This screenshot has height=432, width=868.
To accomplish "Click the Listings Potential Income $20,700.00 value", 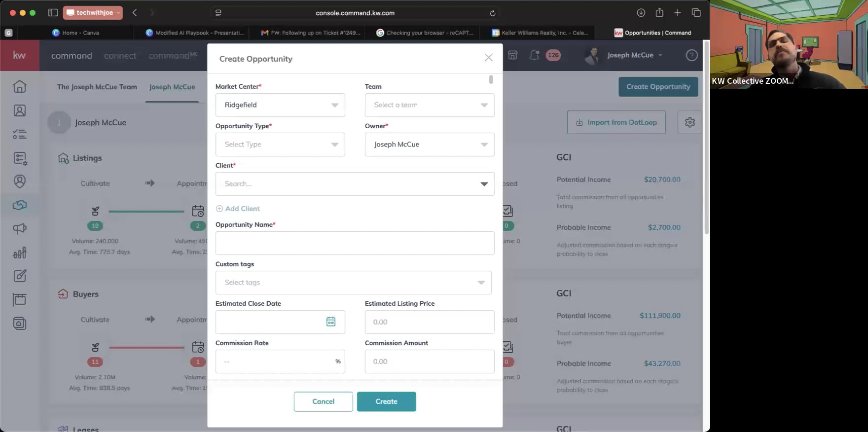I will [662, 180].
